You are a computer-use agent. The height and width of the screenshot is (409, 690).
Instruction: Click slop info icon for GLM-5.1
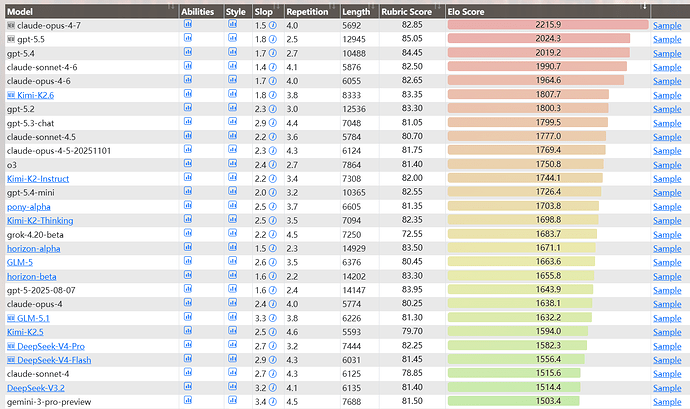[273, 318]
